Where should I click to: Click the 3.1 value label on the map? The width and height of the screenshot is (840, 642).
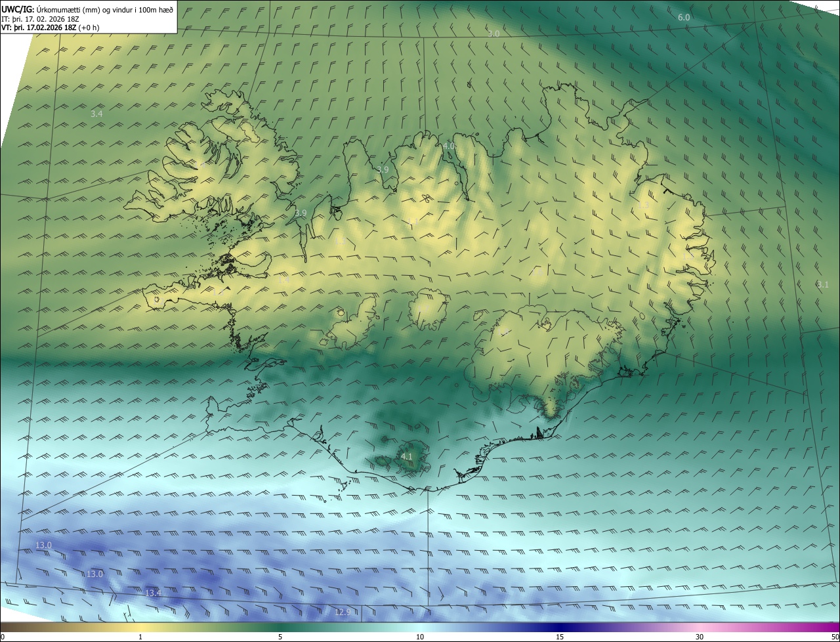[823, 284]
